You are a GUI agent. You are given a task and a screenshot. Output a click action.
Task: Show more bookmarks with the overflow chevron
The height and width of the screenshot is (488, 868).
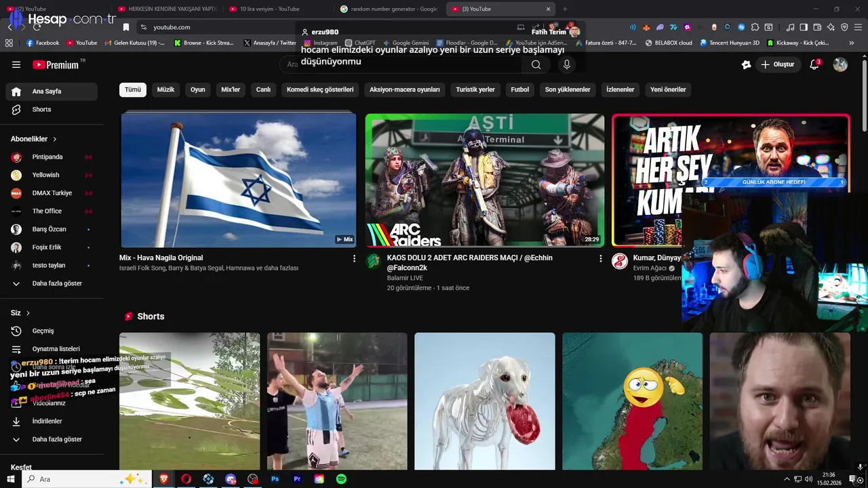coord(852,43)
